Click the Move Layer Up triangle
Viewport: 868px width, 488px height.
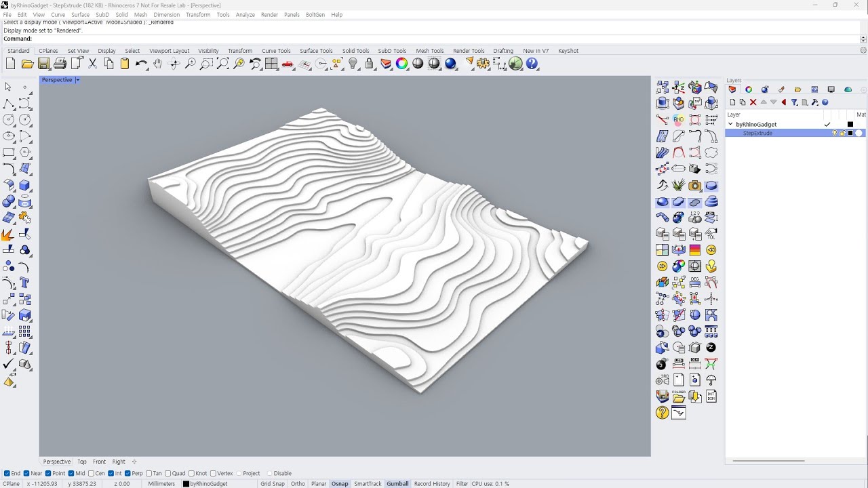pos(764,102)
